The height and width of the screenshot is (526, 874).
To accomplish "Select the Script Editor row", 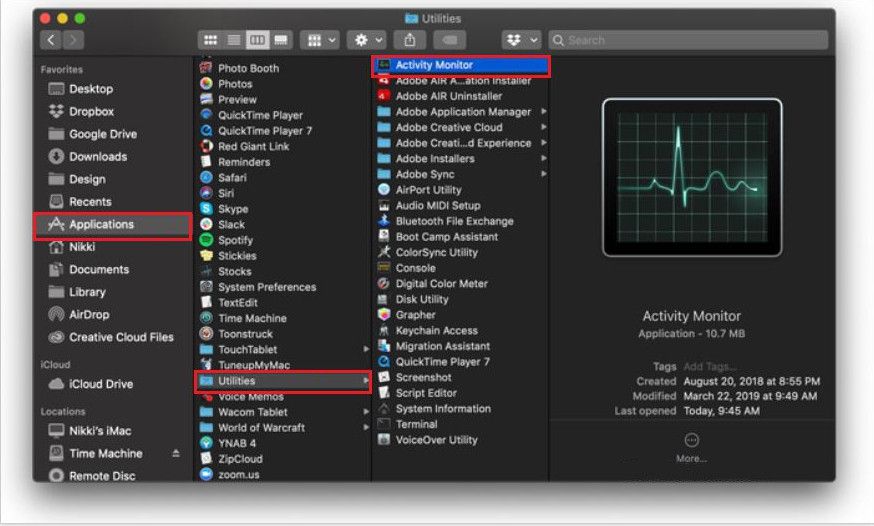I will pos(460,393).
